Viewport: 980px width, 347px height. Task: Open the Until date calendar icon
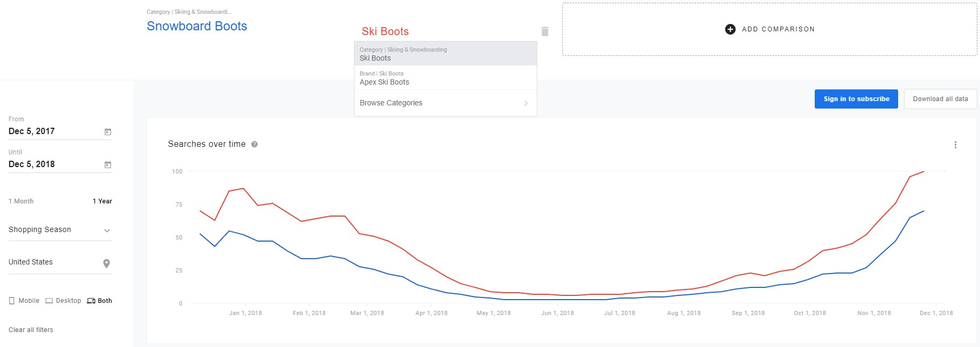(108, 164)
